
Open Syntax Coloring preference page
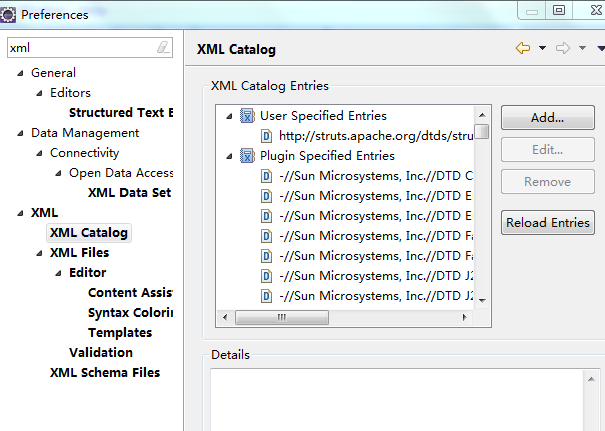(x=130, y=313)
